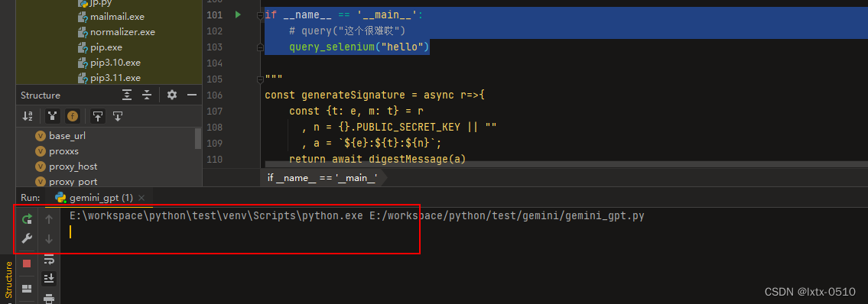Viewport: 868px width, 304px height.
Task: Rerun the gemini_gpt script
Action: pyautogui.click(x=27, y=219)
